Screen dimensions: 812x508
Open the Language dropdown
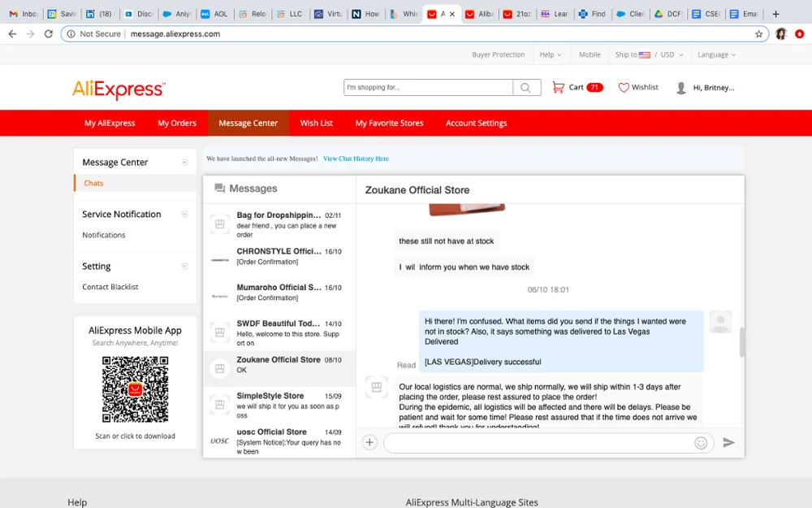716,54
